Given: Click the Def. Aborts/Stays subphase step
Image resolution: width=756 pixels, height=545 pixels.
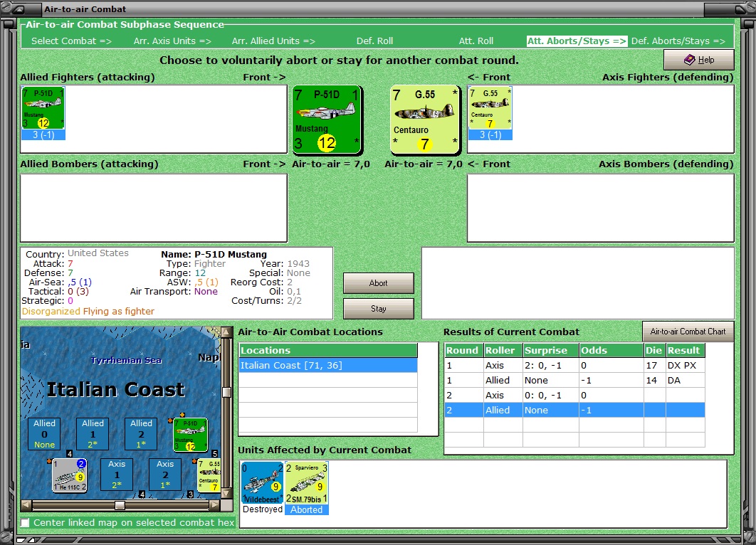Looking at the screenshot, I should (678, 41).
